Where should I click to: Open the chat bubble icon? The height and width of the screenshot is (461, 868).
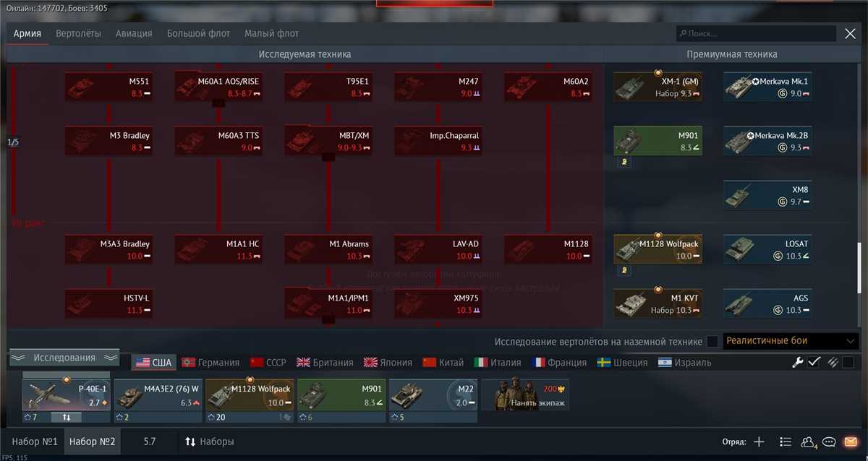[x=829, y=441]
